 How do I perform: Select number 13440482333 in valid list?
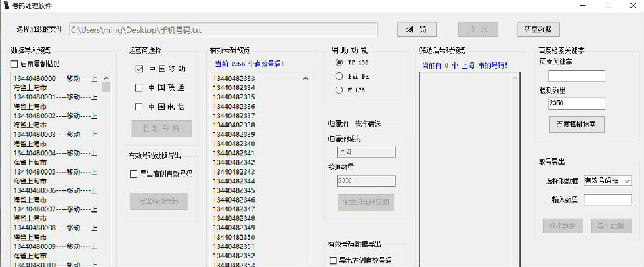click(234, 79)
